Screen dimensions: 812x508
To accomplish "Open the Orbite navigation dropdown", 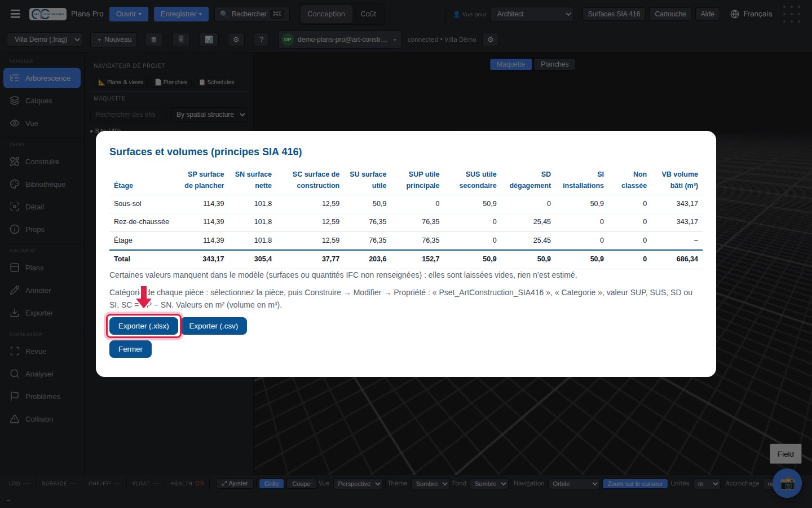I will pyautogui.click(x=573, y=484).
